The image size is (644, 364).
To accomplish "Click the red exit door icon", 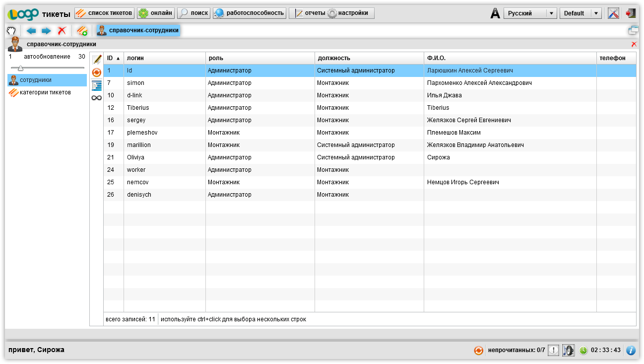I will click(x=631, y=13).
